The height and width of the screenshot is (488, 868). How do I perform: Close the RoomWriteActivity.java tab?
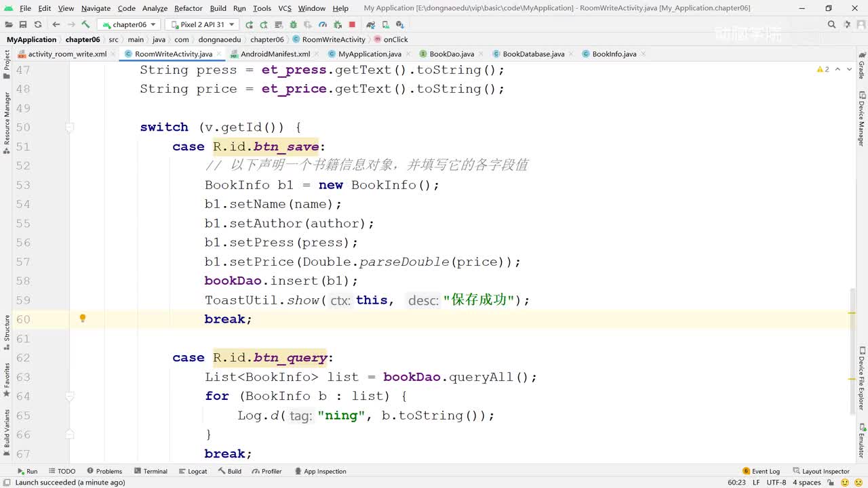tap(219, 54)
